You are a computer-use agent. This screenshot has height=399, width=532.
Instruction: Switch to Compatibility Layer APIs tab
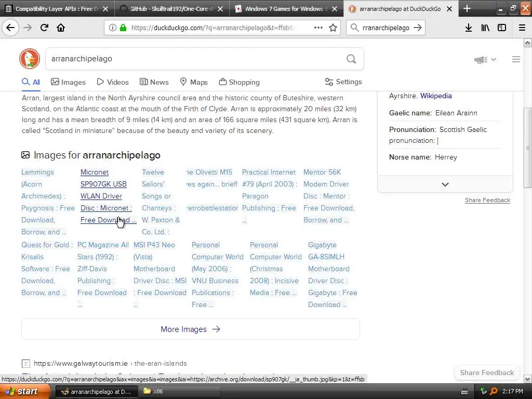[57, 9]
